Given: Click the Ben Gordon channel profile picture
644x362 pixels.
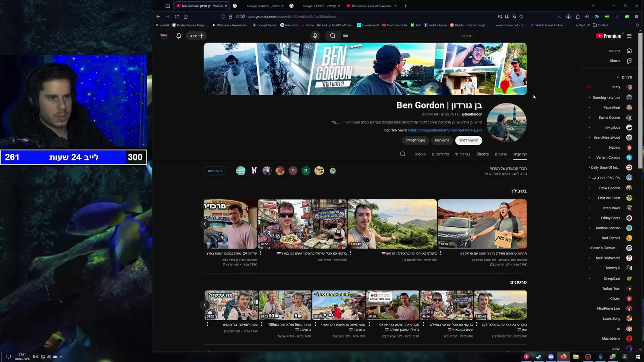Looking at the screenshot, I should (507, 123).
